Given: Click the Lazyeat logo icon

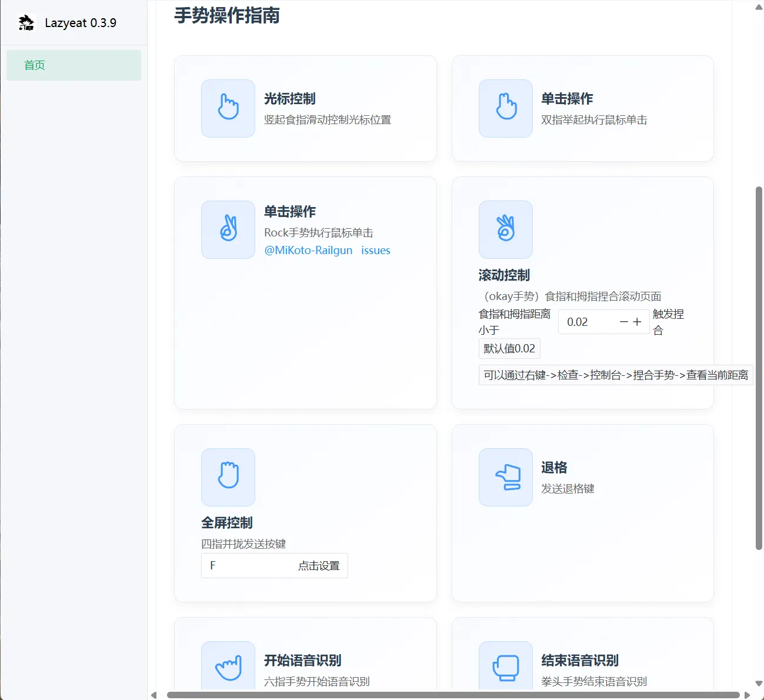Looking at the screenshot, I should click(26, 22).
